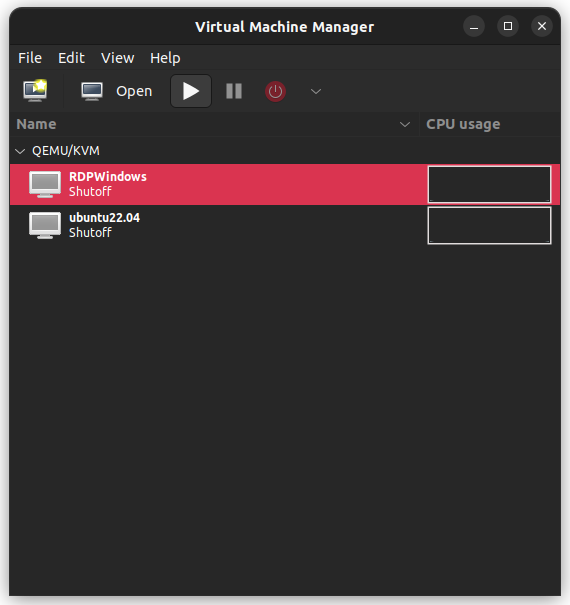Close the Virtual Machine Manager window
570x605 pixels.
[x=542, y=26]
